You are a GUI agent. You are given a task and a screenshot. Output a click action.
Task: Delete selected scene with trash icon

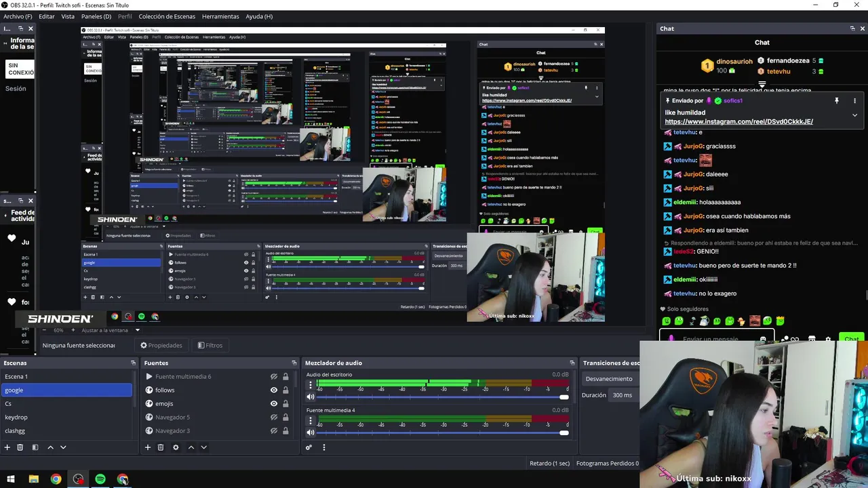20,447
